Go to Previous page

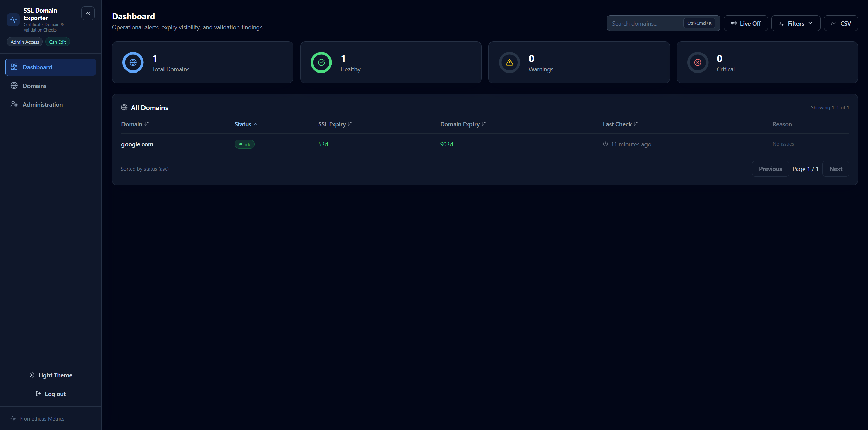tap(770, 169)
